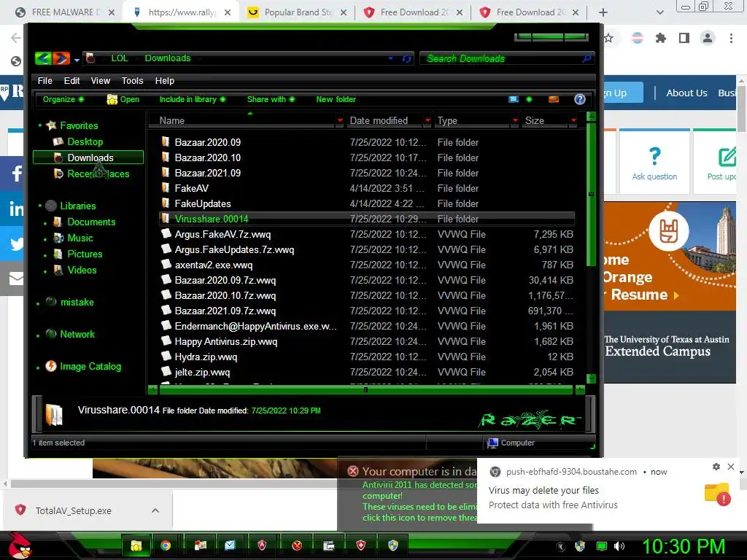
Task: Open notification settings gear icon
Action: click(x=716, y=467)
